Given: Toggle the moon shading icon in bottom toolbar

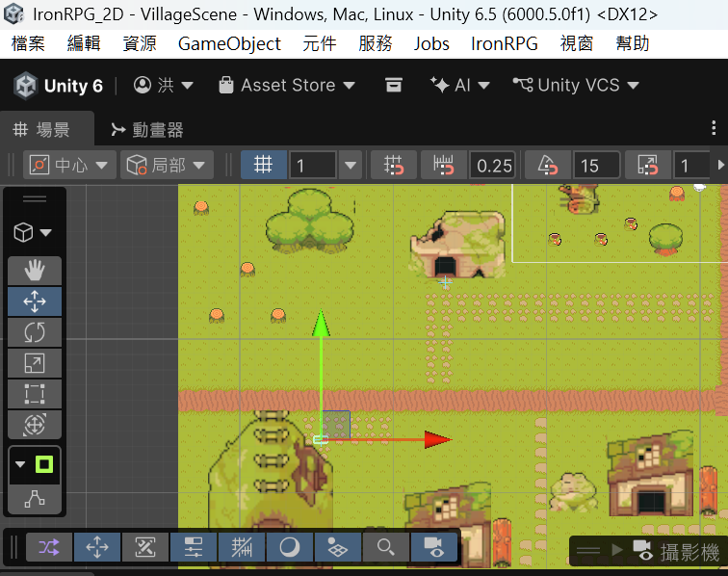Looking at the screenshot, I should coord(290,547).
